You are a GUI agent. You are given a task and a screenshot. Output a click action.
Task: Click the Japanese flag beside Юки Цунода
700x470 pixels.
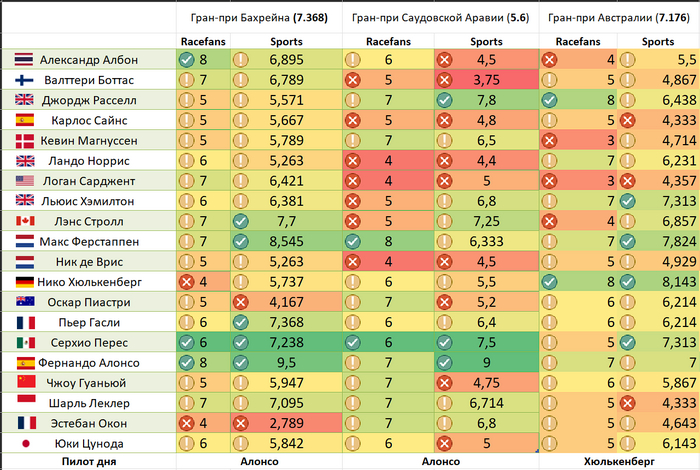coord(24,444)
